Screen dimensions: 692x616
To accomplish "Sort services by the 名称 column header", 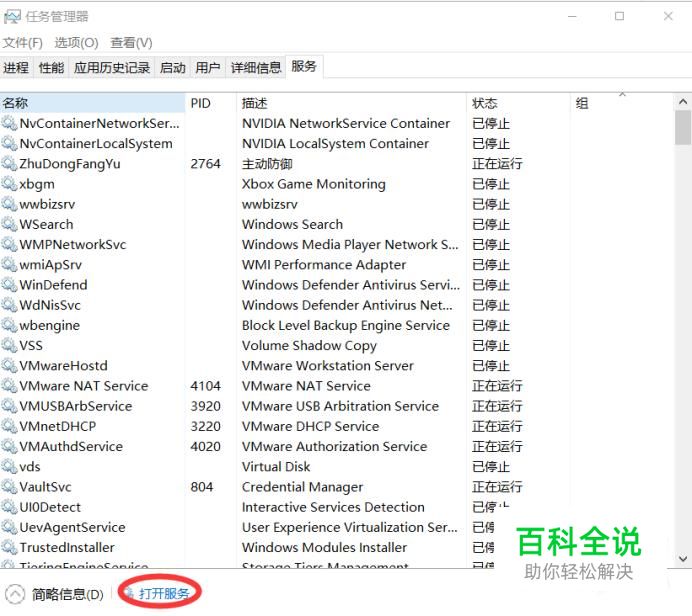I will pos(93,103).
